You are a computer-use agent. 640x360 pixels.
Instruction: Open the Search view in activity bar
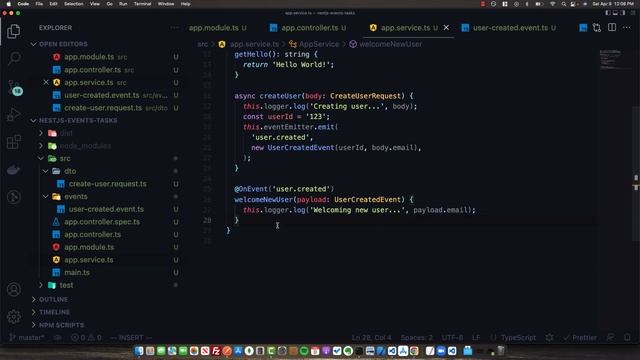(x=14, y=58)
